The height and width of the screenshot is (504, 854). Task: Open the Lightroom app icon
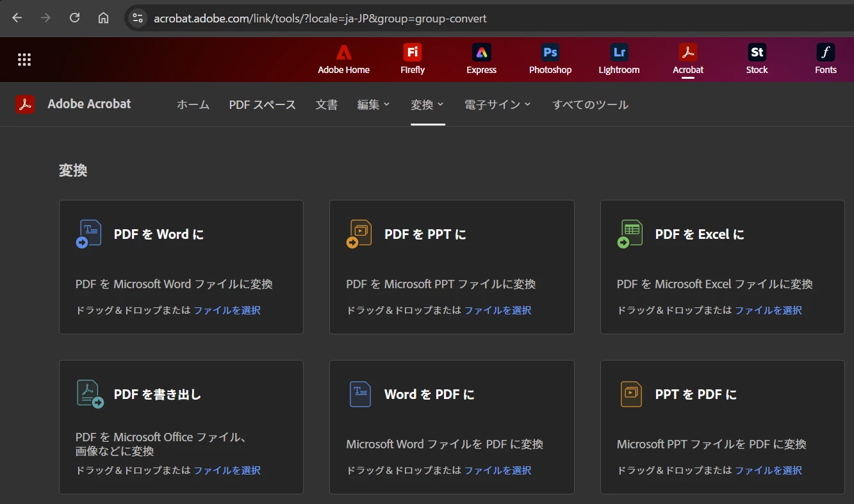coord(619,53)
